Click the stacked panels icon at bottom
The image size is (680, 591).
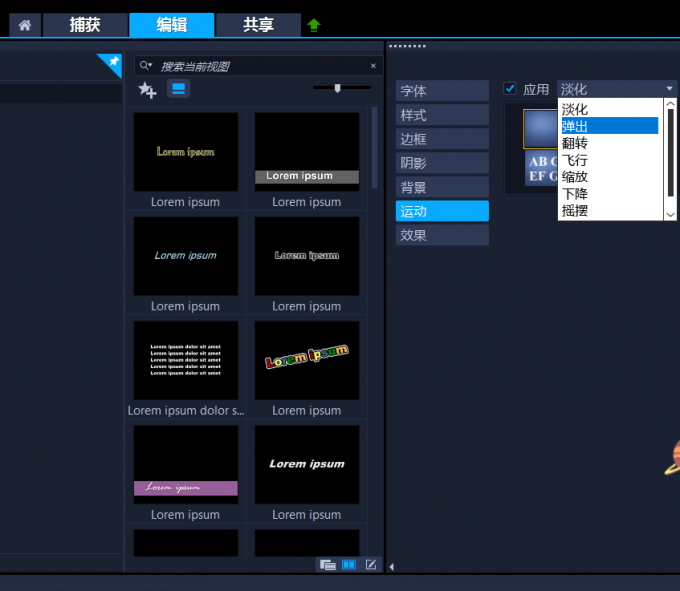[327, 565]
